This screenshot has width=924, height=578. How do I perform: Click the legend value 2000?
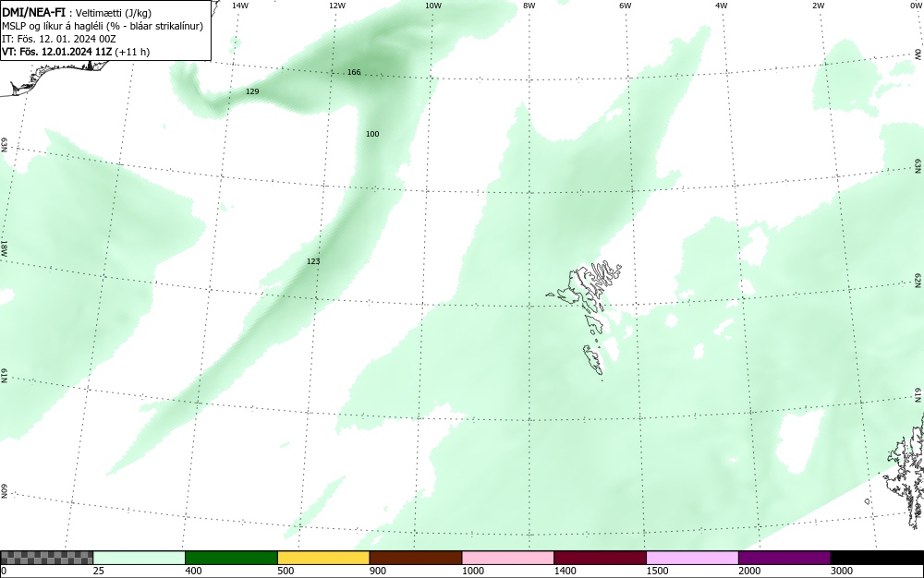(x=749, y=571)
